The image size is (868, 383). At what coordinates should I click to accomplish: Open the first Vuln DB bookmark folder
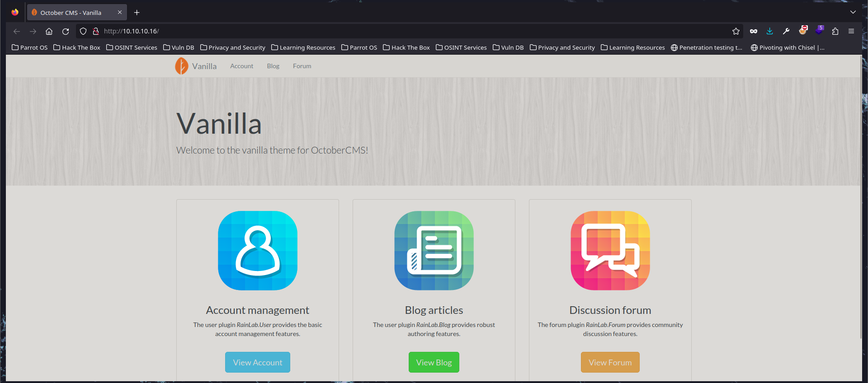[179, 47]
